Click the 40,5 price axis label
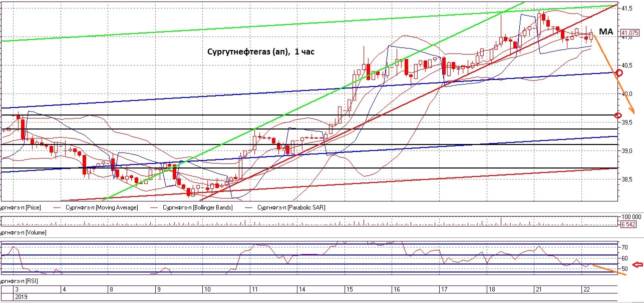Viewport: 644px width, 303px height. (x=626, y=65)
